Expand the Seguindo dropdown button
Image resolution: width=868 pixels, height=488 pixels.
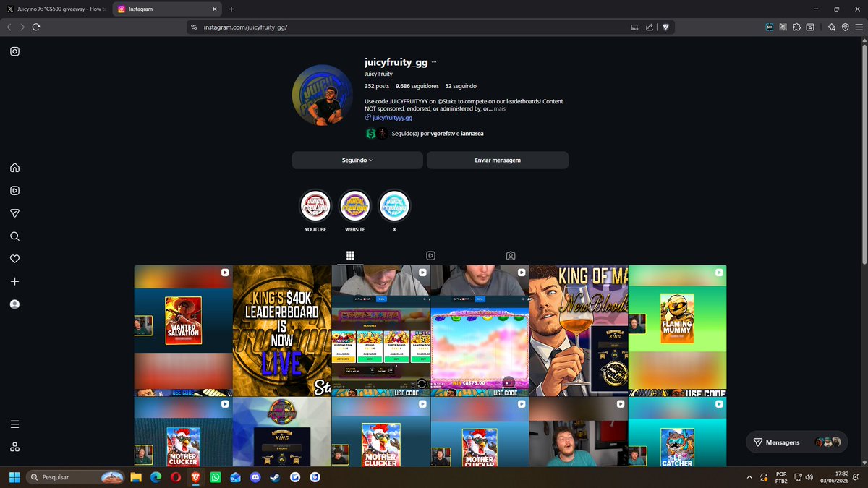[x=357, y=160]
